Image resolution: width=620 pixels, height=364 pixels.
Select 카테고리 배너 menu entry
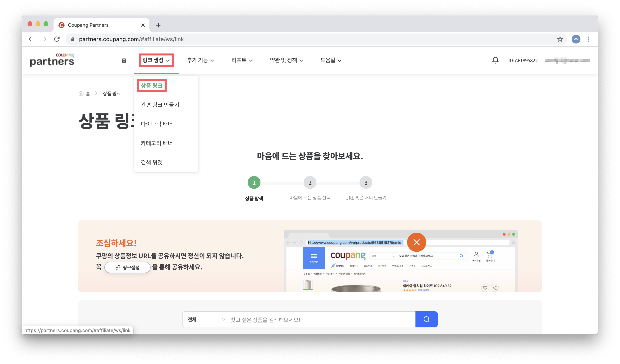(x=157, y=143)
